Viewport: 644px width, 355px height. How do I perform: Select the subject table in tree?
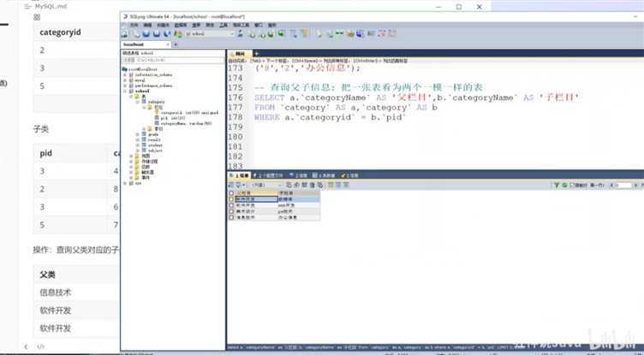tap(155, 151)
